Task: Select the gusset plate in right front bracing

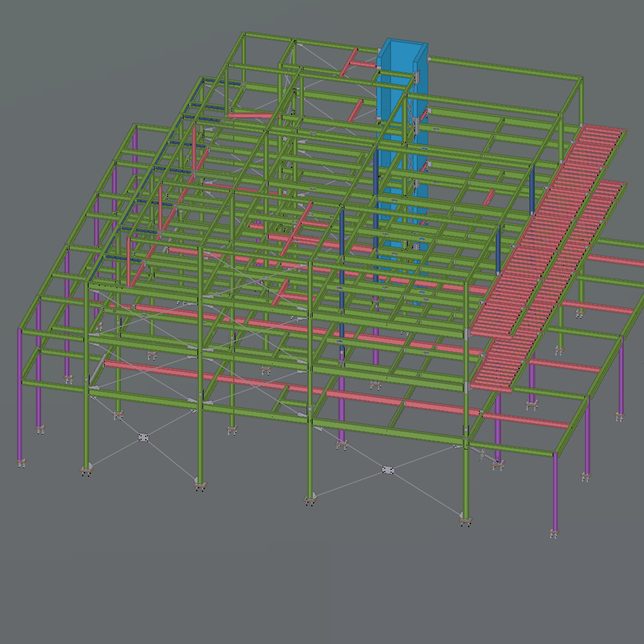Action: (388, 470)
